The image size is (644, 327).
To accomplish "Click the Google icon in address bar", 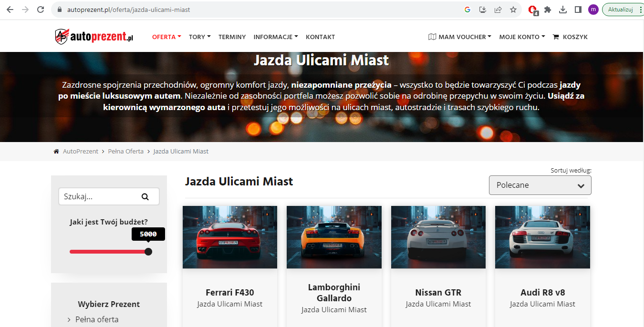I will coord(467,10).
